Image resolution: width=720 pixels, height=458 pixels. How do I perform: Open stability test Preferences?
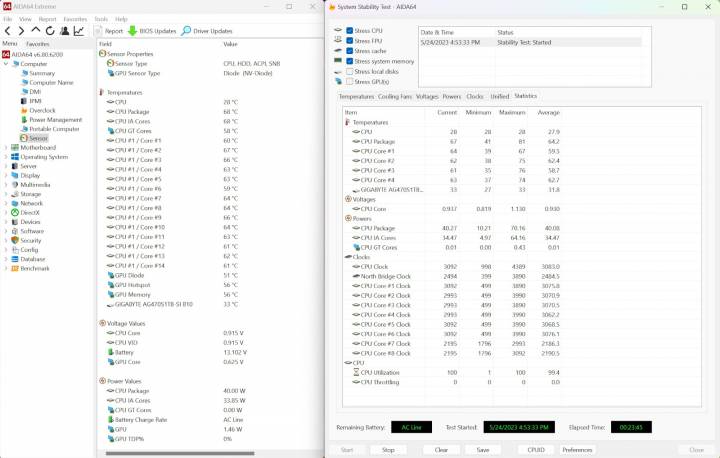(x=577, y=450)
